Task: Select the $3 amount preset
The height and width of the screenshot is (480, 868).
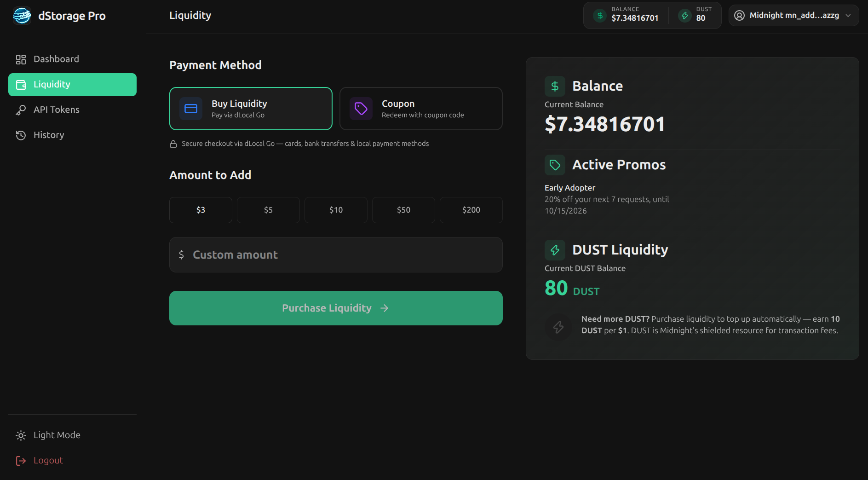Action: pos(201,210)
